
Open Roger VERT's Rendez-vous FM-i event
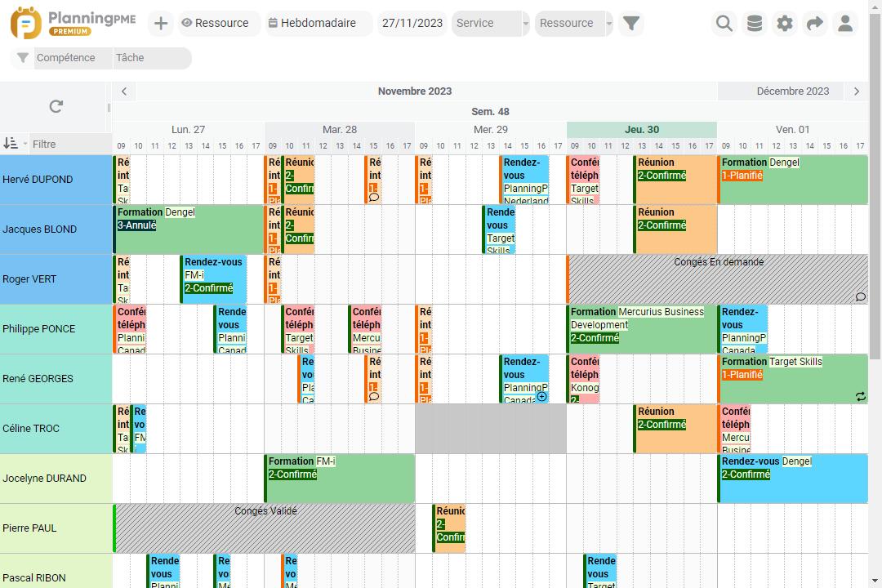pyautogui.click(x=213, y=279)
